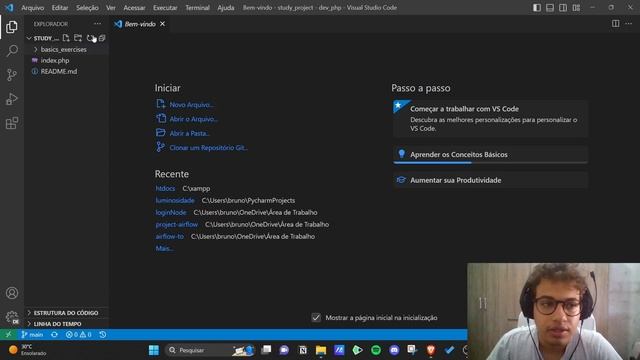Open the Accounts menu icon
This screenshot has width=640, height=360.
pos(12,293)
